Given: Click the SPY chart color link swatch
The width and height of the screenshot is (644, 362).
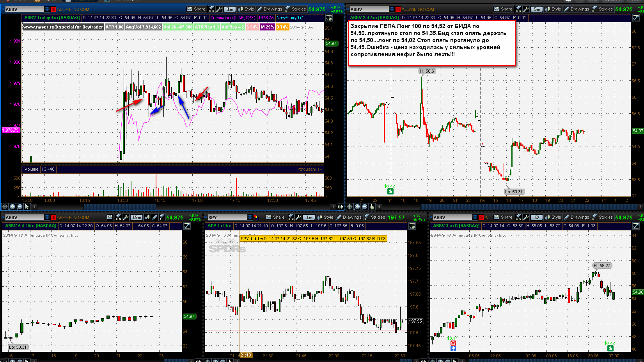Looking at the screenshot, I should 256,217.
